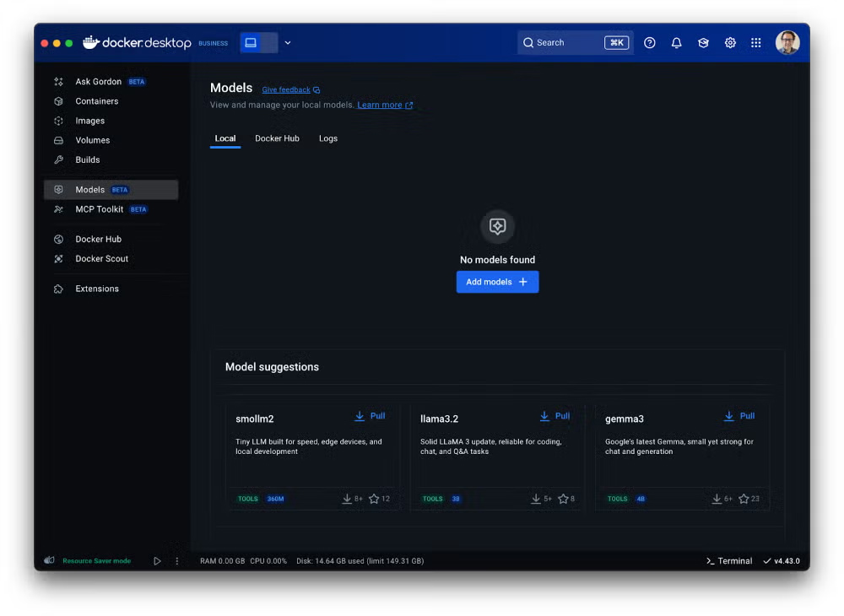The height and width of the screenshot is (616, 844).
Task: Click the Images icon in sidebar
Action: [59, 121]
